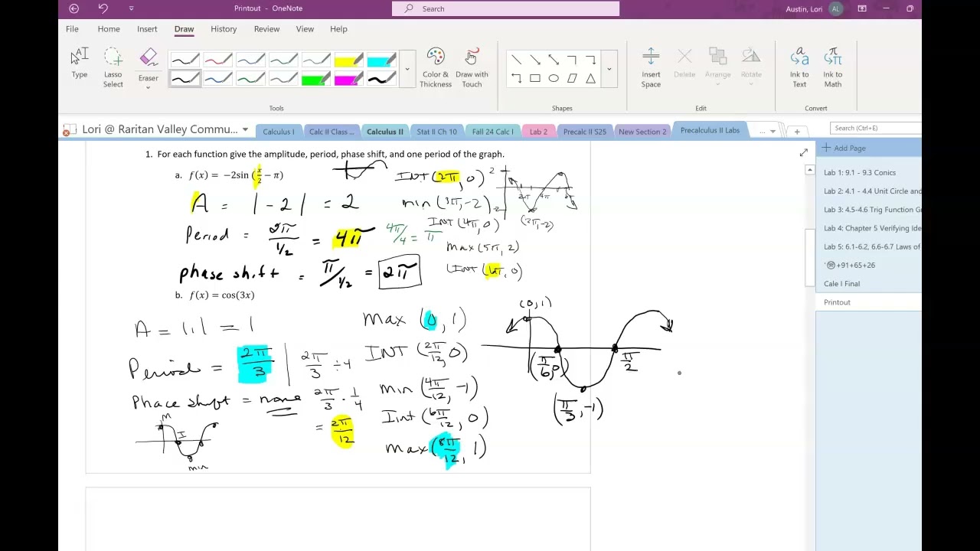Select the bottom-row blue pen
Image resolution: width=980 pixels, height=551 pixels.
pyautogui.click(x=217, y=79)
